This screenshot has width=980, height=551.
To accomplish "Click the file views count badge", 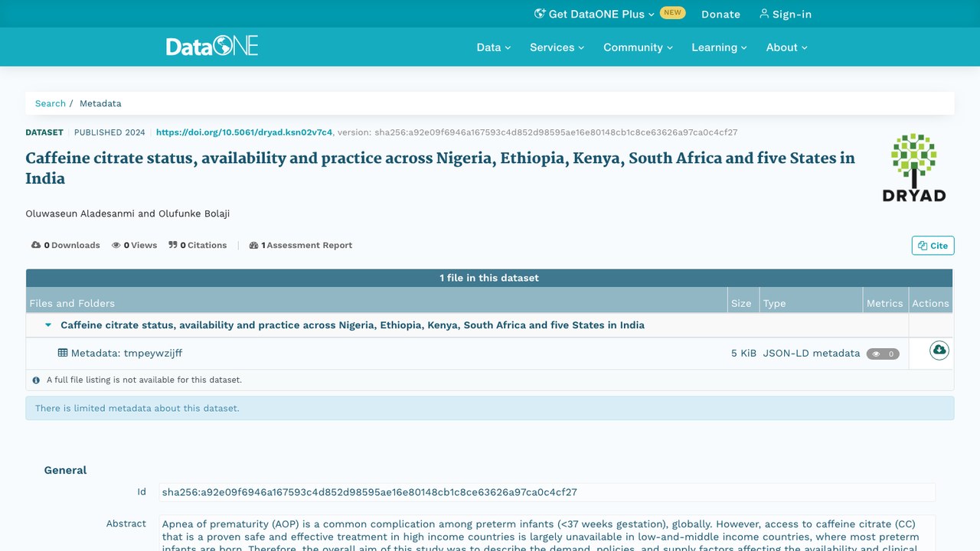I will [883, 354].
